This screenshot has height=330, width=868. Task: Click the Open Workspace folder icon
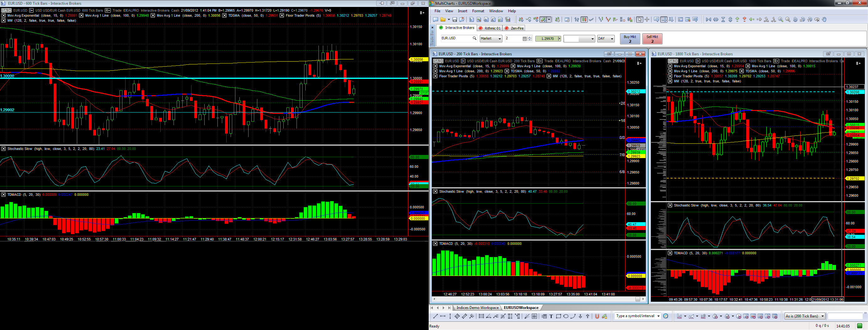[443, 19]
